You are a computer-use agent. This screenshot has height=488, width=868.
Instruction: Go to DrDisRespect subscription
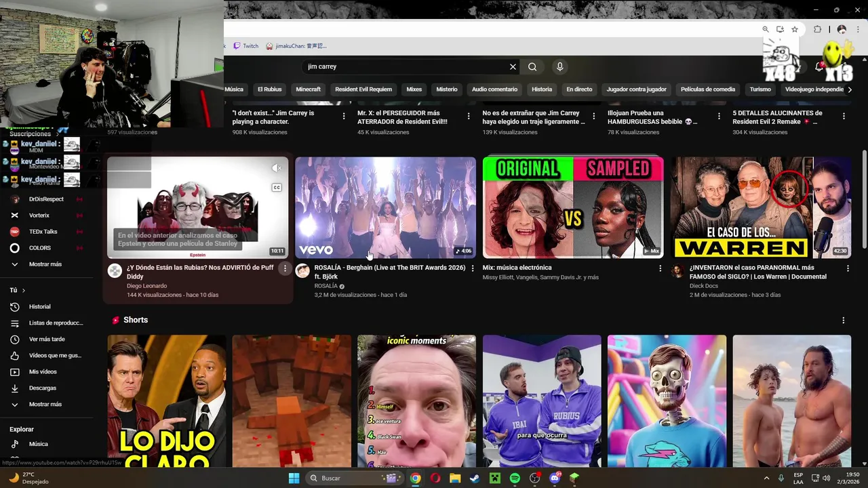pyautogui.click(x=46, y=199)
